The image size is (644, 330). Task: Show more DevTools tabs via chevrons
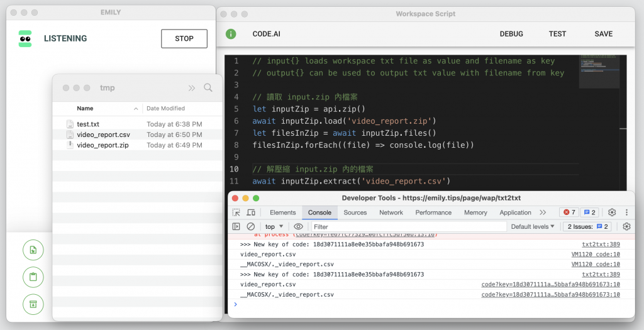coord(543,212)
